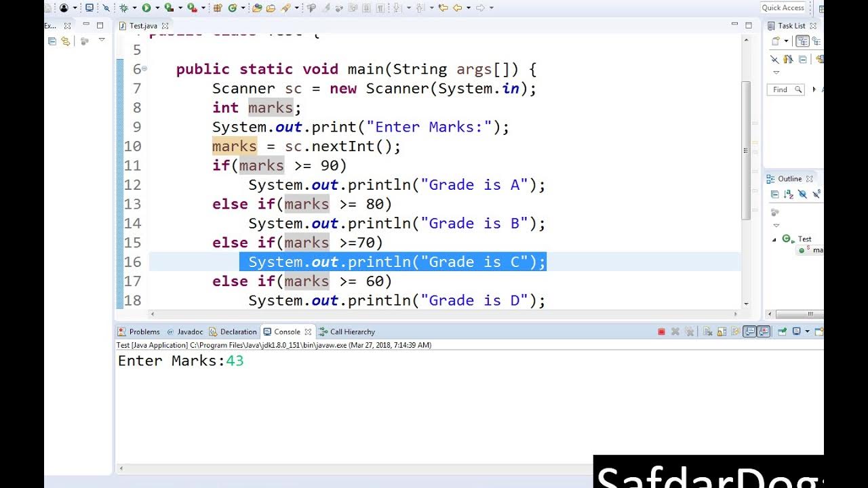
Task: Open the Coverage dropdown arrow
Action: point(180,8)
